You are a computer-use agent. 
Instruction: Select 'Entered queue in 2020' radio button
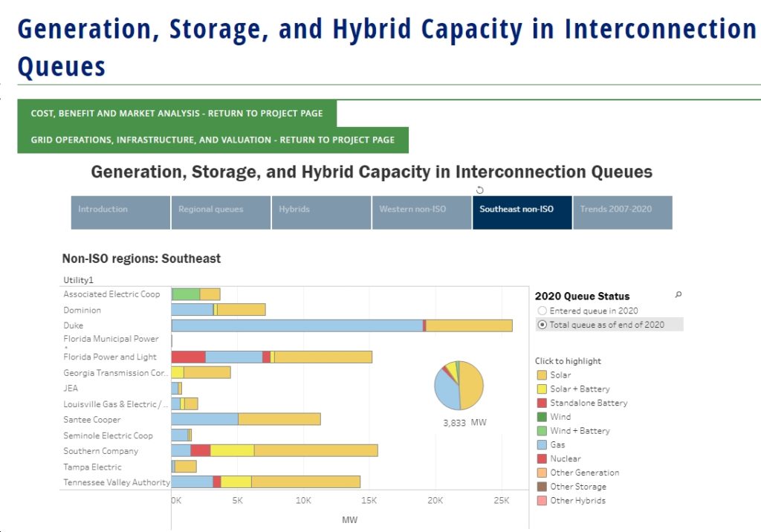pyautogui.click(x=542, y=311)
